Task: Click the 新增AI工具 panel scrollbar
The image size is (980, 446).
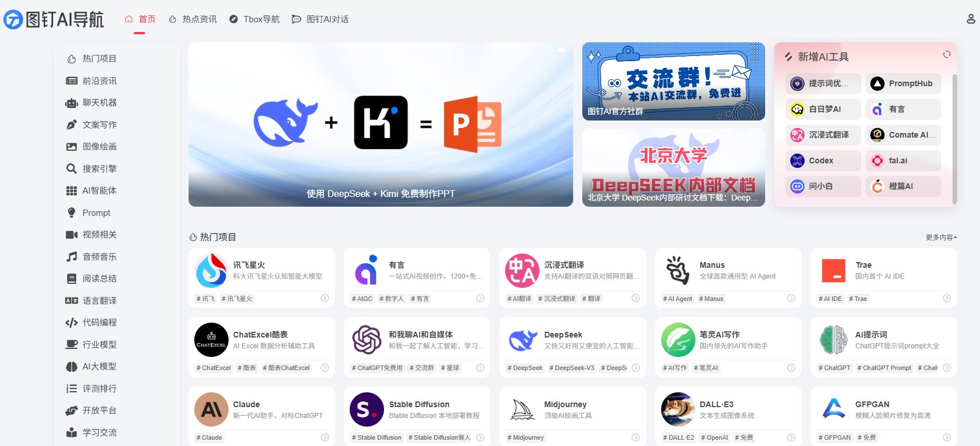Action: 954,138
